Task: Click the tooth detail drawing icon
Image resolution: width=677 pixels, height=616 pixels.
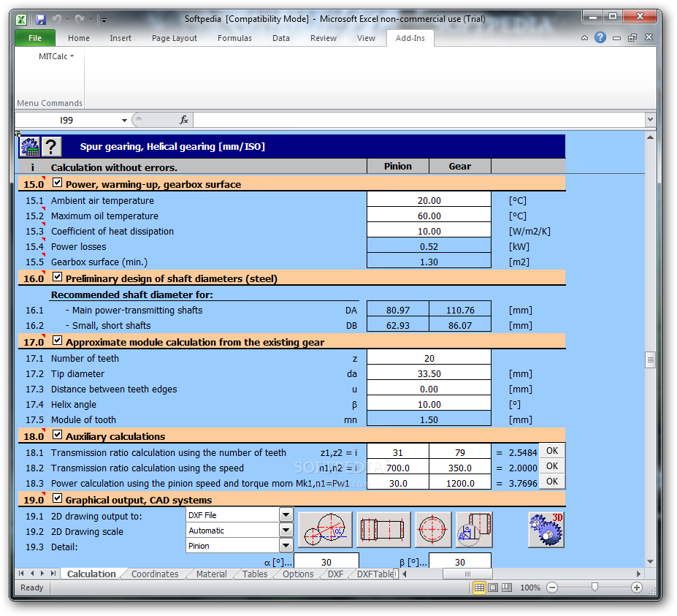Action: (x=474, y=530)
